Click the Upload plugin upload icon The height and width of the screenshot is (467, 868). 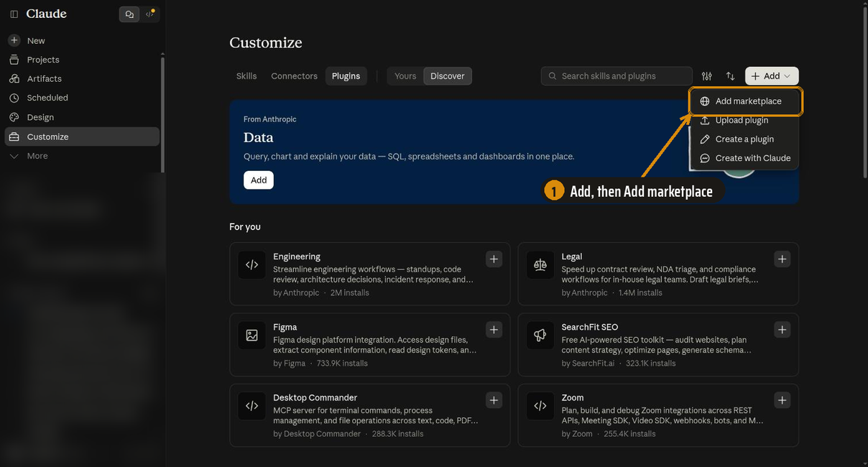click(x=705, y=121)
